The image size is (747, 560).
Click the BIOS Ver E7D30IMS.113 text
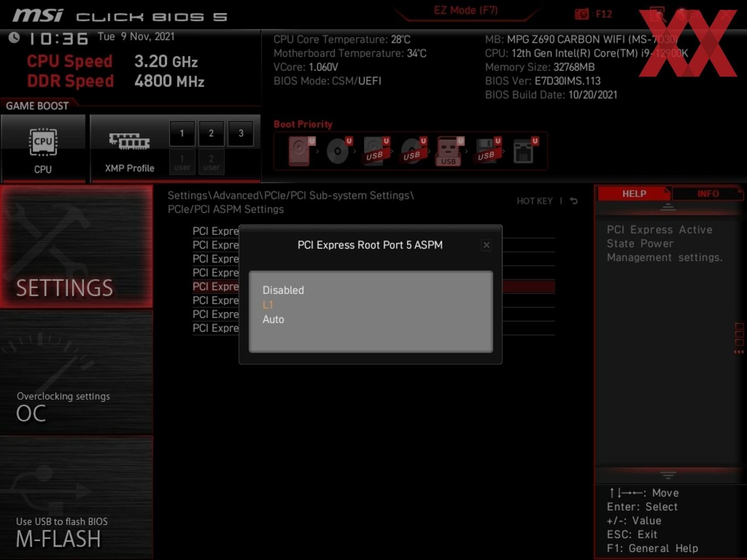click(543, 81)
